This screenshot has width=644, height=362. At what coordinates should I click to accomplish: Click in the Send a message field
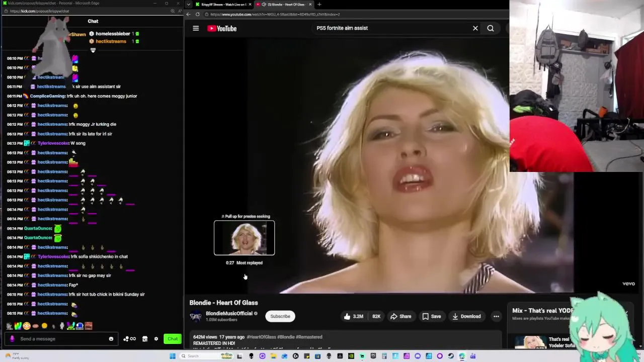coord(60,339)
